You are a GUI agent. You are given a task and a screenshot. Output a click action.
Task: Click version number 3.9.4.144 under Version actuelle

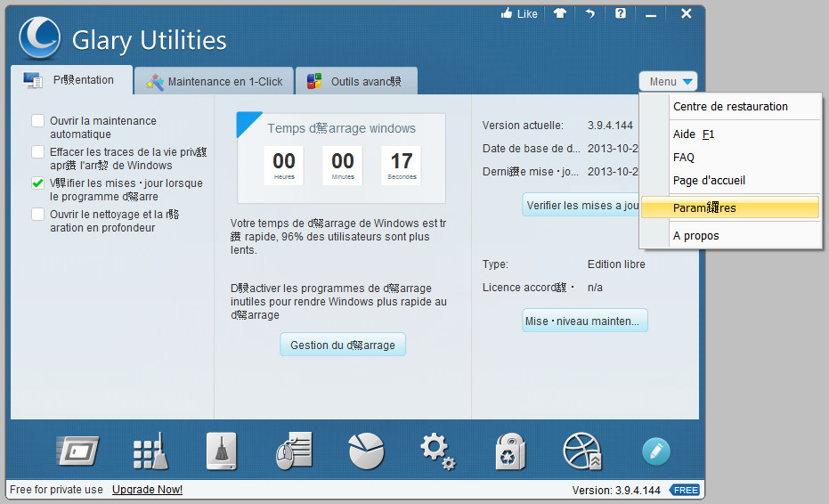coord(610,126)
